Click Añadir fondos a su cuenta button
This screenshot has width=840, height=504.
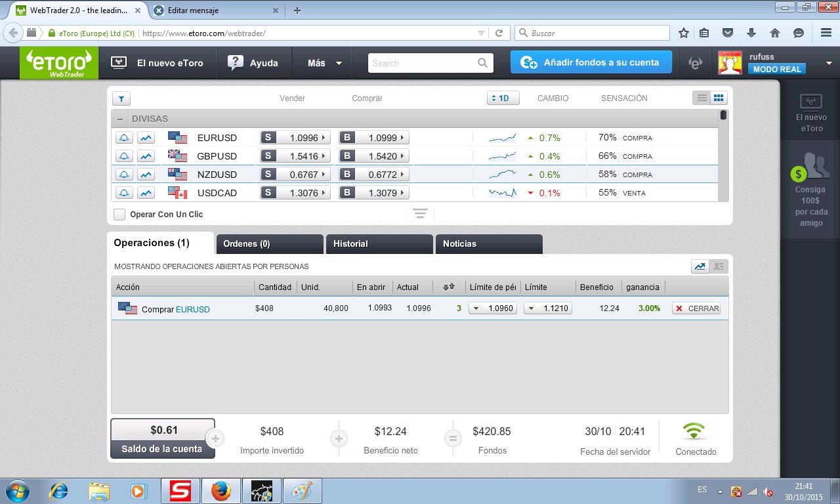click(x=591, y=62)
